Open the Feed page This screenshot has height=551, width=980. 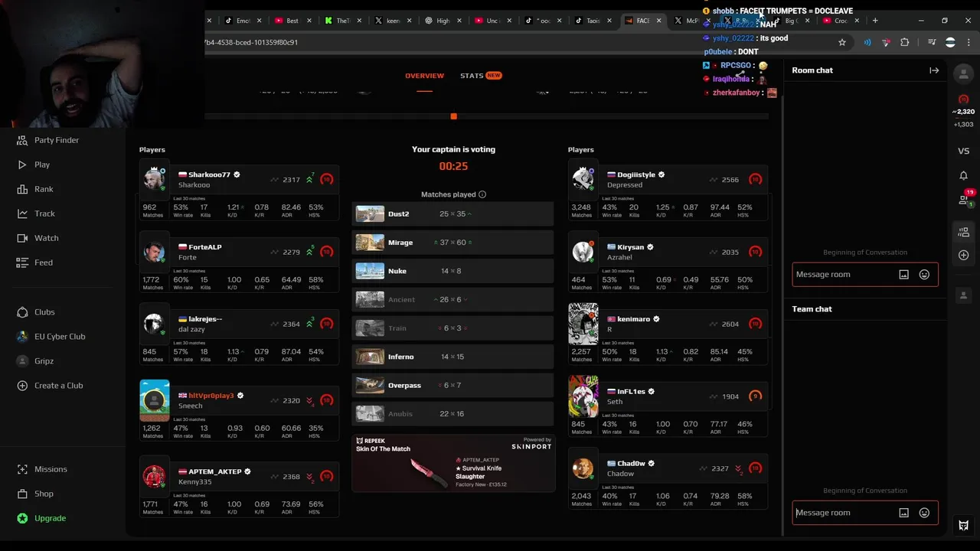point(44,262)
